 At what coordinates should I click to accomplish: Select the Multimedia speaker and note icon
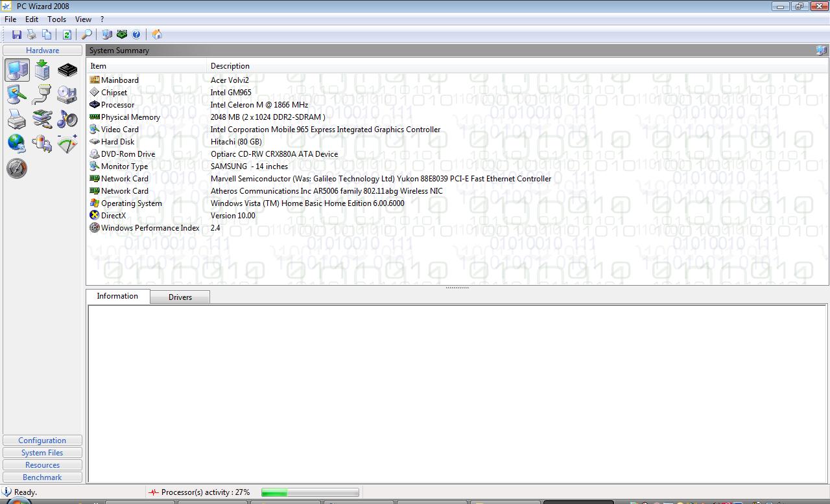pyautogui.click(x=67, y=119)
